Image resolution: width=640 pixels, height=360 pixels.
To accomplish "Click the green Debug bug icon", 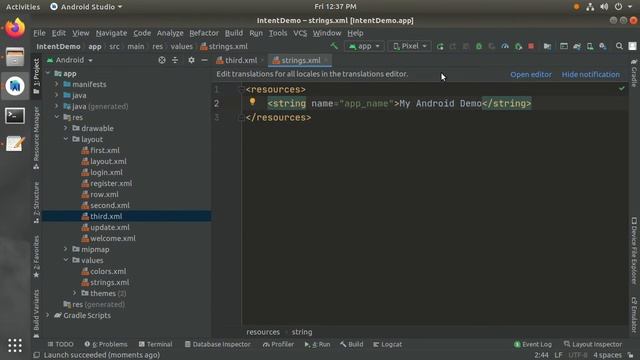I will (479, 47).
